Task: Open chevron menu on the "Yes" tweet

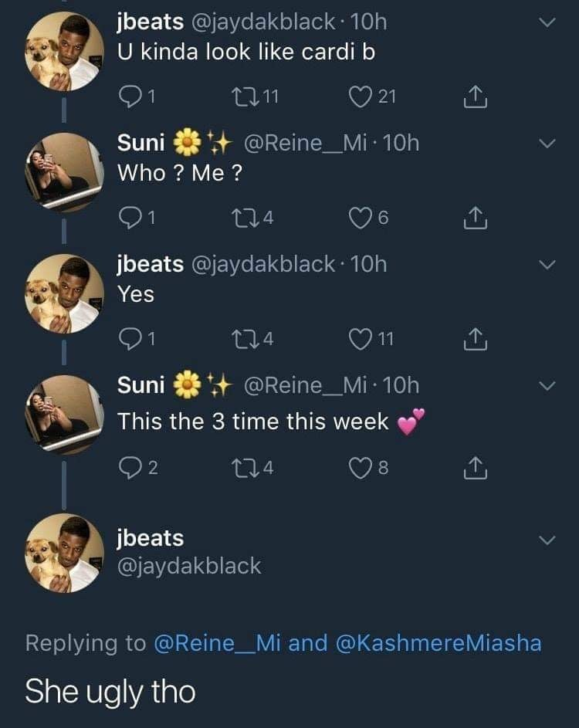Action: pos(546,265)
